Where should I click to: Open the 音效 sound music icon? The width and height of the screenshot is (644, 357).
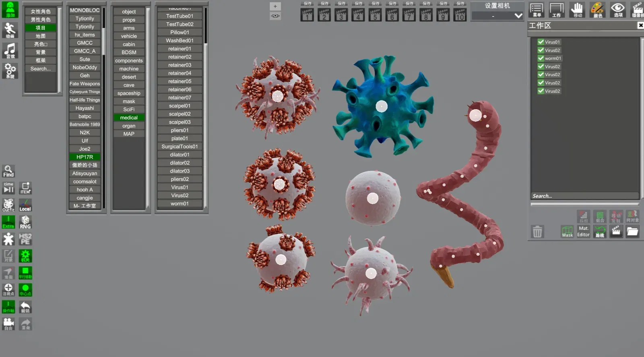tap(10, 51)
